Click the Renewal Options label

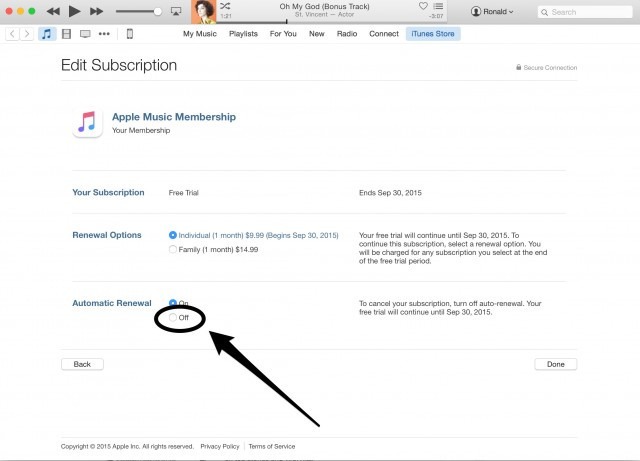pyautogui.click(x=107, y=235)
